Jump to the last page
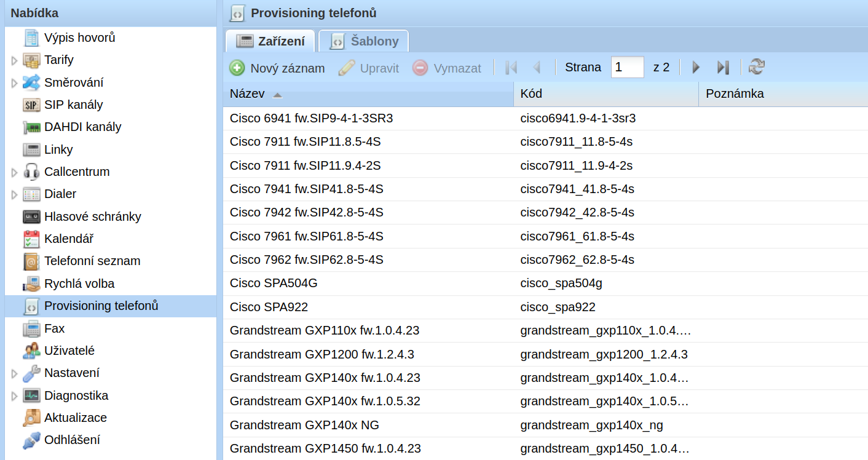868x460 pixels. pyautogui.click(x=723, y=67)
